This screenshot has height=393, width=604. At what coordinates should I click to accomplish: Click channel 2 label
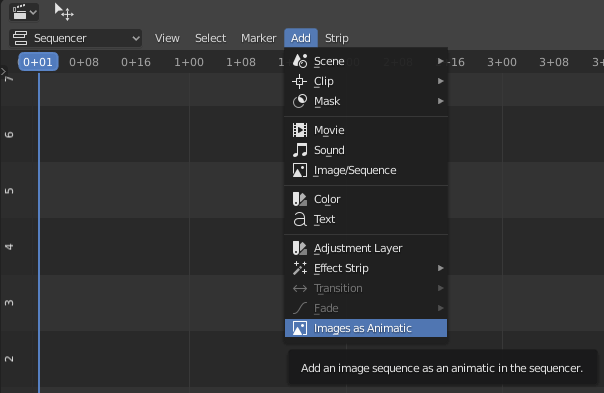9,359
